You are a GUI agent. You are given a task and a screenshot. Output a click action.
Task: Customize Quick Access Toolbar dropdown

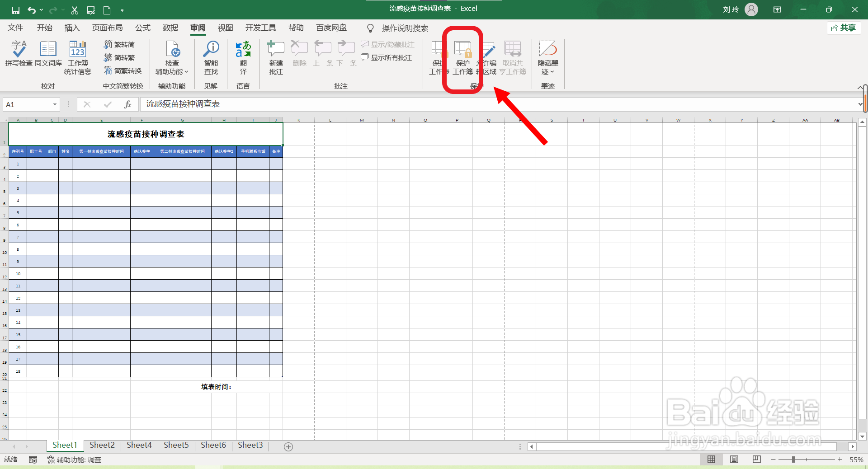pos(123,10)
